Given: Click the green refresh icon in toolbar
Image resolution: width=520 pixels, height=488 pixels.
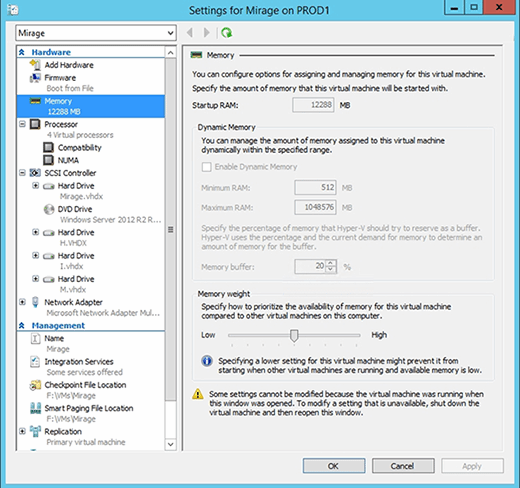Looking at the screenshot, I should click(227, 33).
